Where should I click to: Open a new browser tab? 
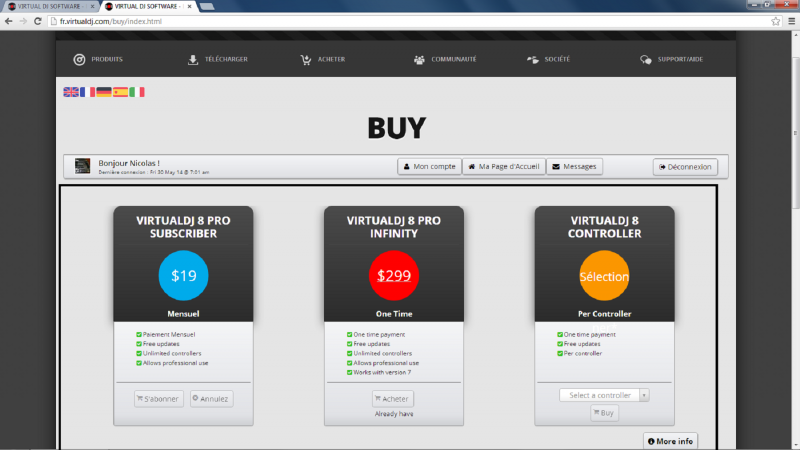[207, 6]
